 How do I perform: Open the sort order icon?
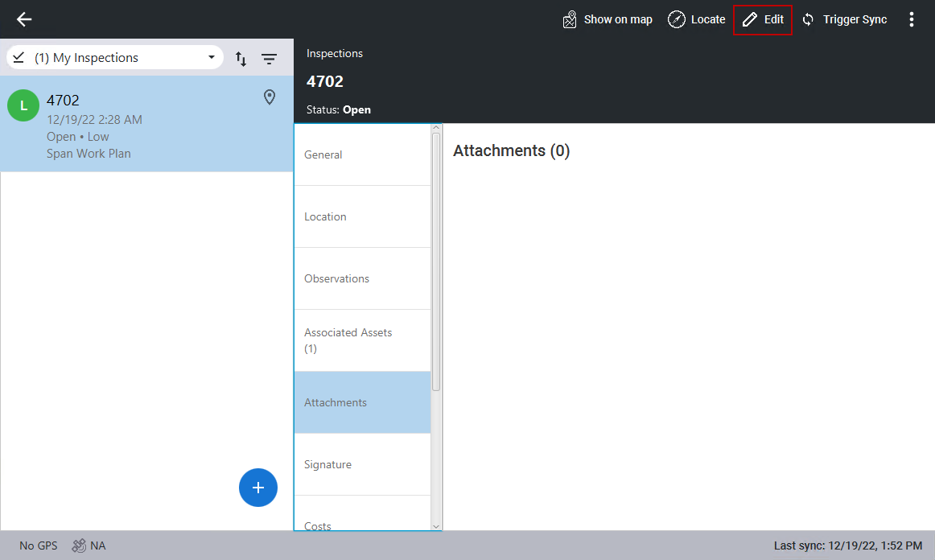241,59
